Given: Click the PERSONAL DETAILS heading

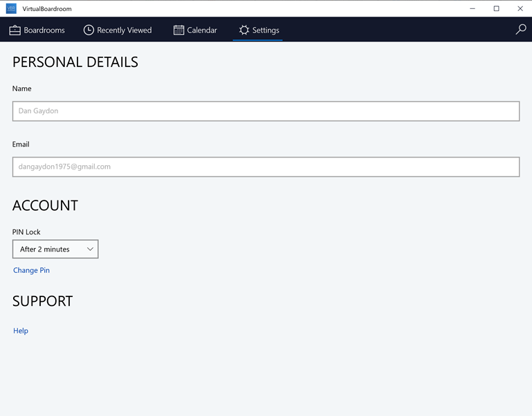Looking at the screenshot, I should 75,62.
